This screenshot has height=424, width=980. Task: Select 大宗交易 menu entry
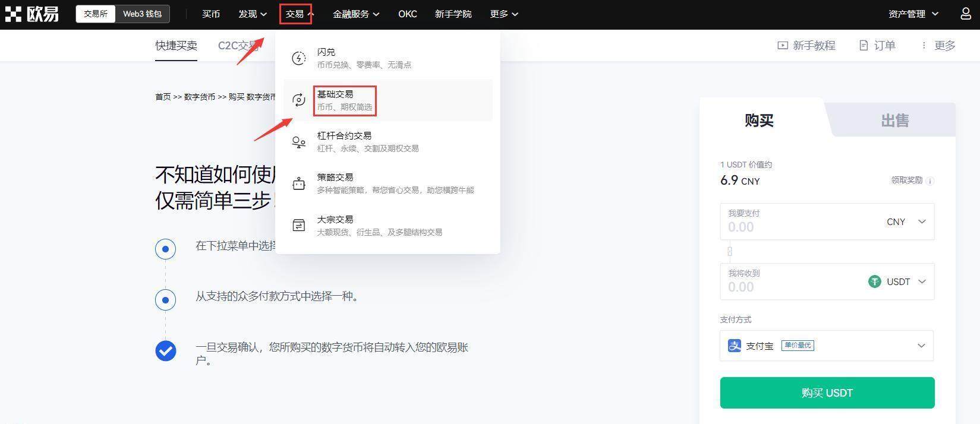[x=388, y=226]
